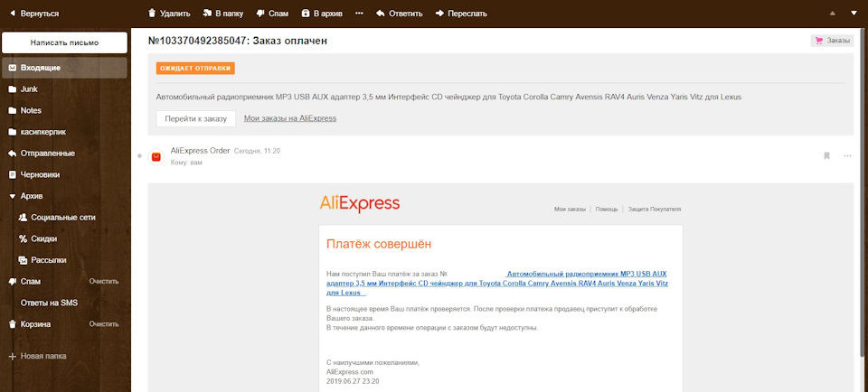Click the AliExpress logo in email
Screen dimensions: 868x392
(x=359, y=203)
